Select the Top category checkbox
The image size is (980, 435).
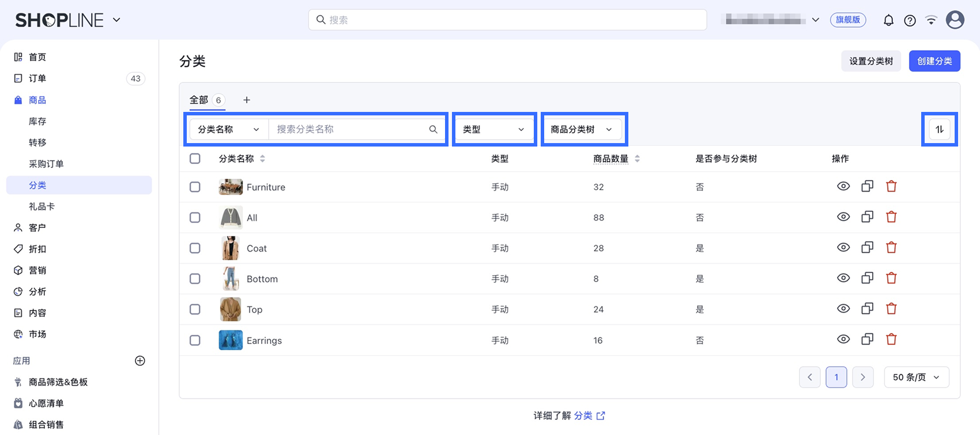(195, 309)
